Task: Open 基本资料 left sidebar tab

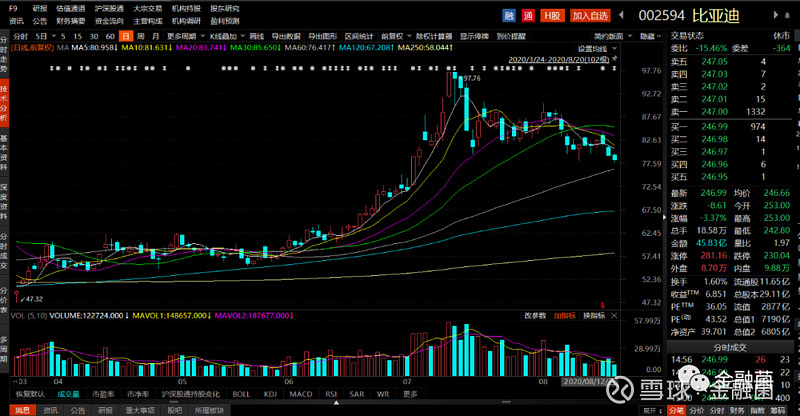Action: 4,153
